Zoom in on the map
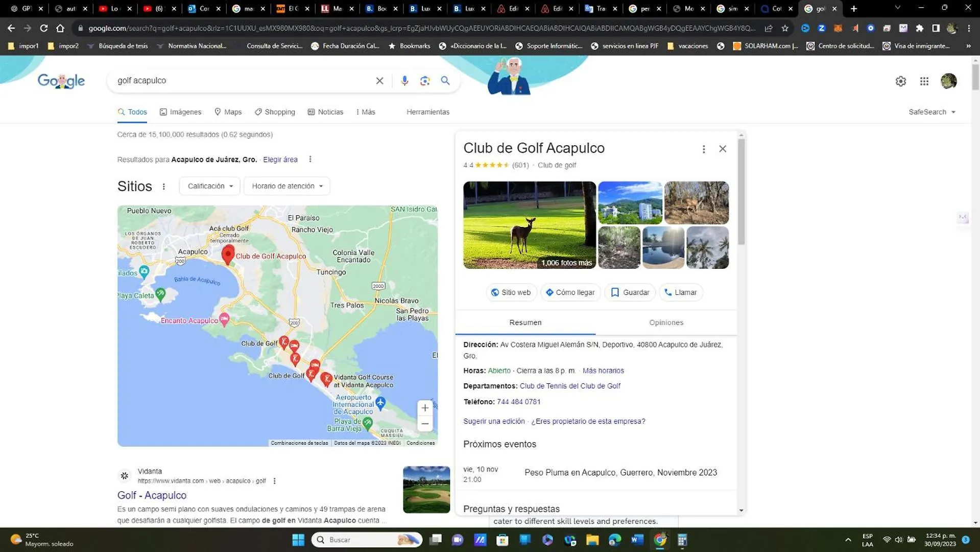This screenshot has height=552, width=980. pos(425,408)
